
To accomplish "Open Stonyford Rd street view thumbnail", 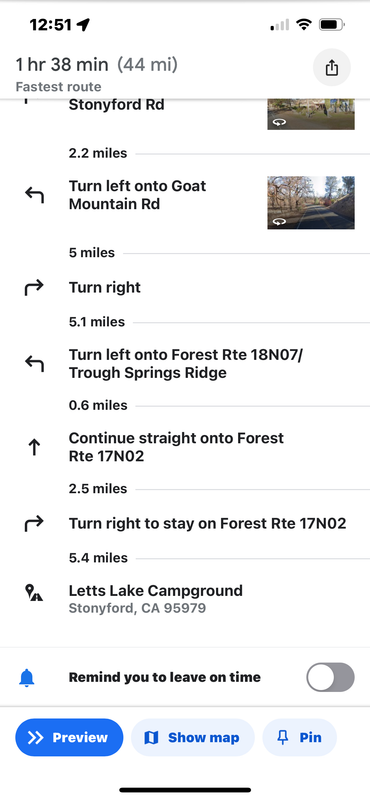I will (311, 114).
